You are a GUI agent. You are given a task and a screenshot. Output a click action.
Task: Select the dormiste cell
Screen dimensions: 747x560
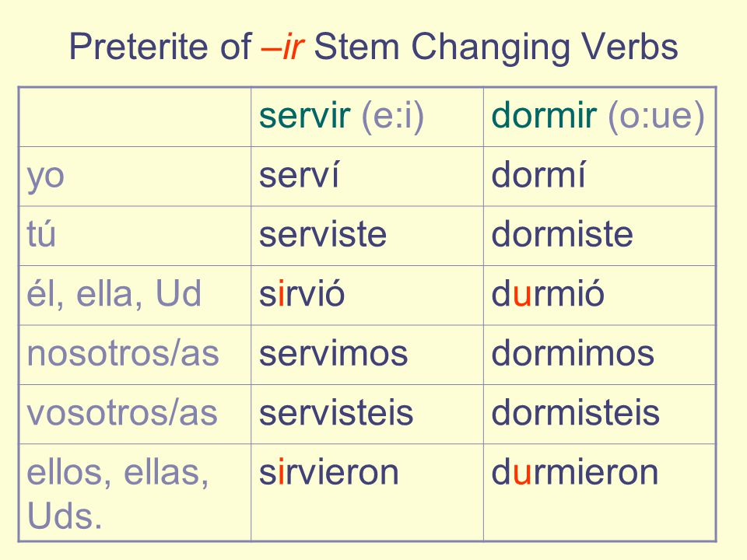[x=599, y=236]
